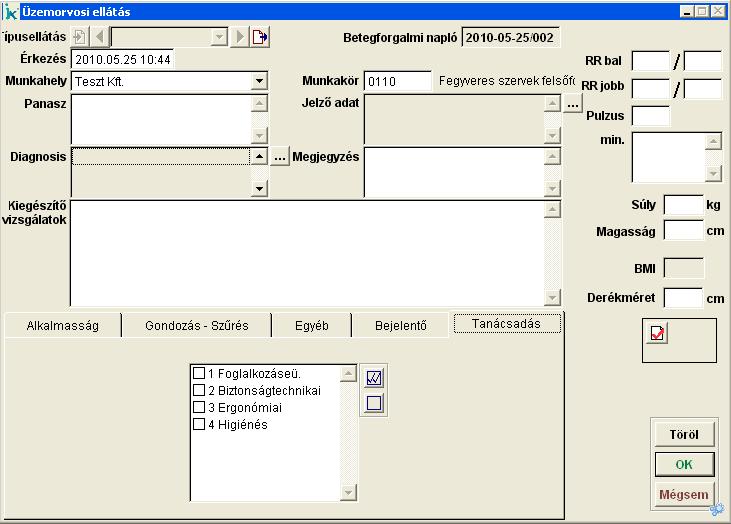Screen dimensions: 731x524
Task: Enable the 4 Higiénés checkbox
Action: tap(199, 425)
